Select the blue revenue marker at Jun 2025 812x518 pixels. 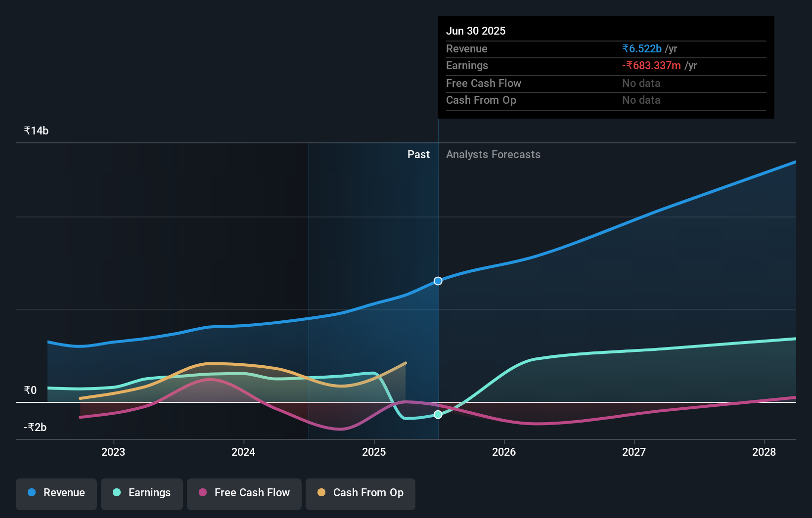[x=437, y=281]
